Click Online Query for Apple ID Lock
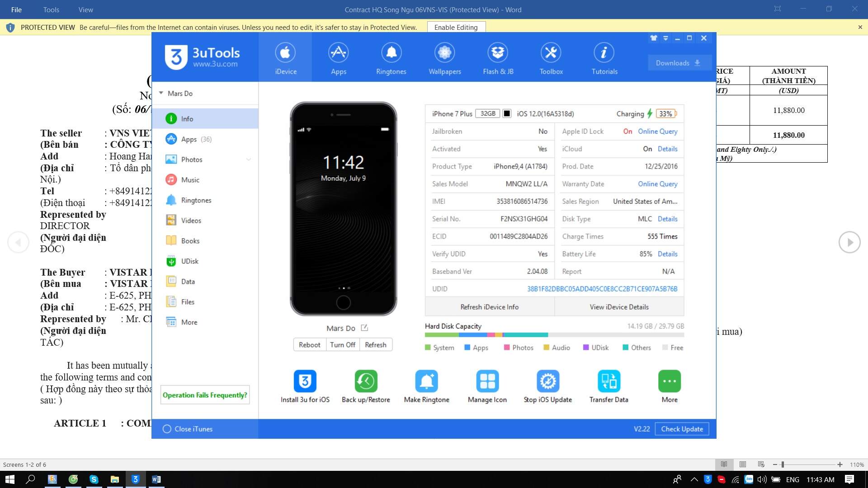The width and height of the screenshot is (868, 488). pos(658,131)
